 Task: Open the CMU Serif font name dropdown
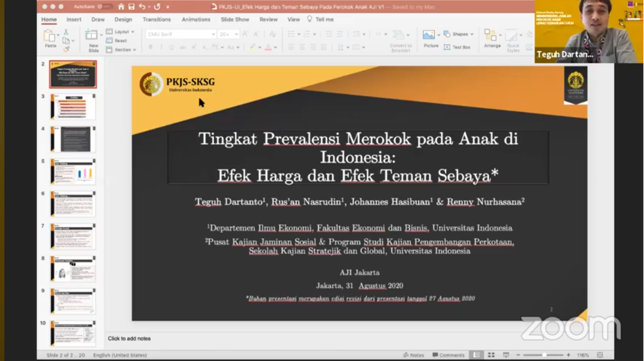pos(213,34)
